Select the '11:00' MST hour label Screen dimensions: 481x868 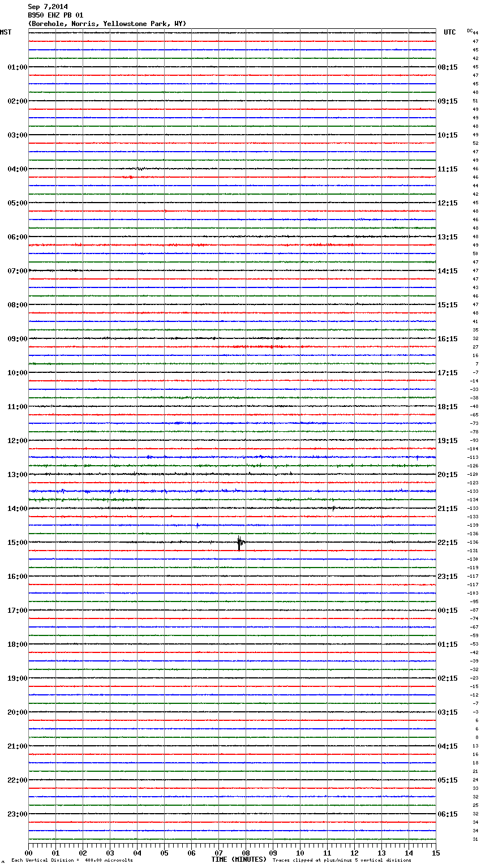click(18, 407)
